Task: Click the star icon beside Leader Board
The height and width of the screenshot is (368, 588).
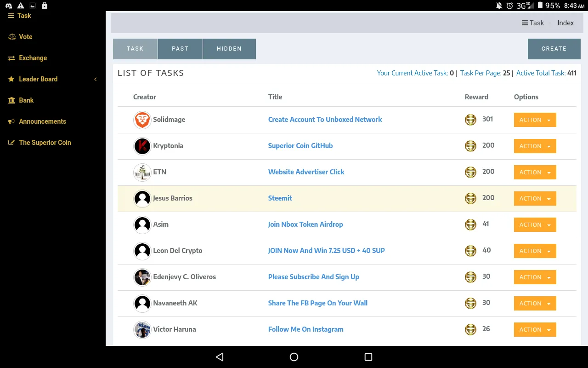Action: coord(11,79)
